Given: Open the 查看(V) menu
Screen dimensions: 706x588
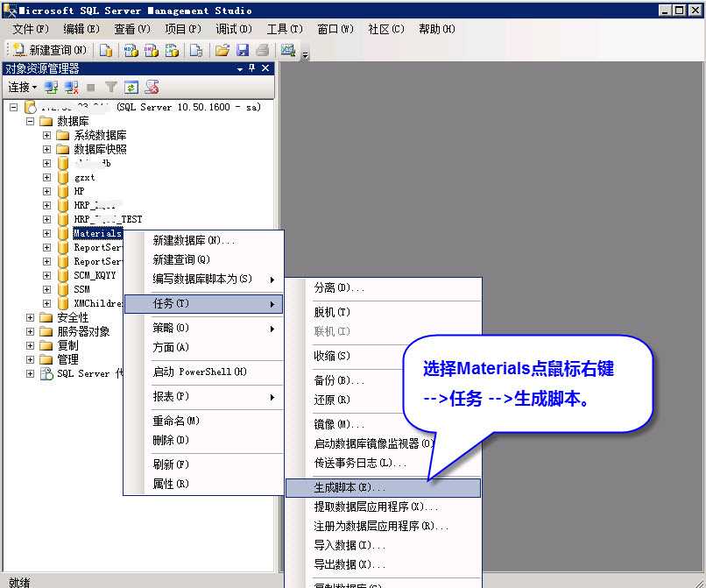Looking at the screenshot, I should click(132, 29).
